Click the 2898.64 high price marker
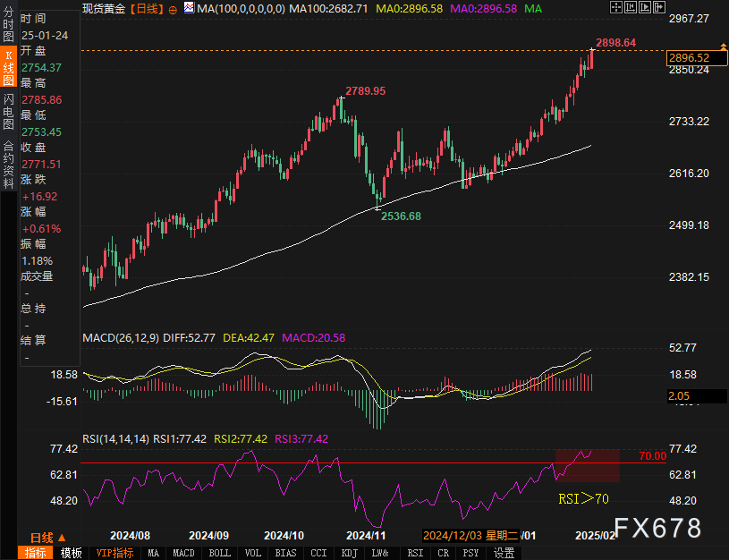This screenshot has width=729, height=560. click(615, 42)
